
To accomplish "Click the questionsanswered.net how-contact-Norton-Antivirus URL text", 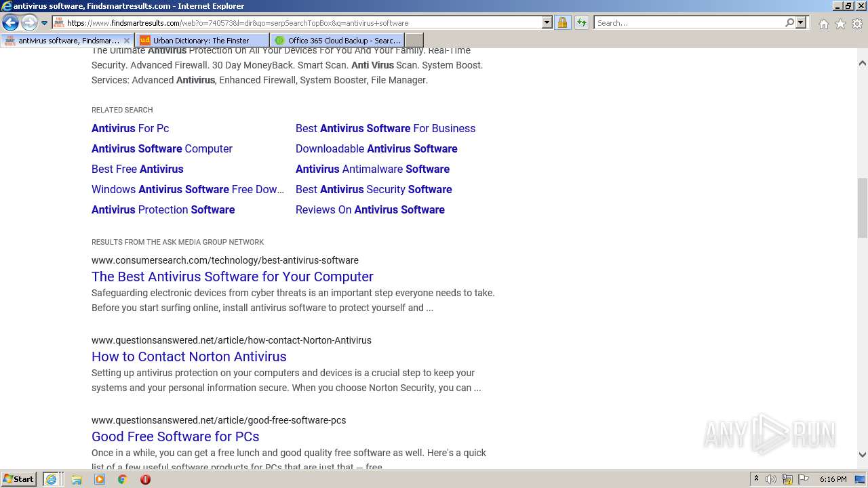I will 231,340.
